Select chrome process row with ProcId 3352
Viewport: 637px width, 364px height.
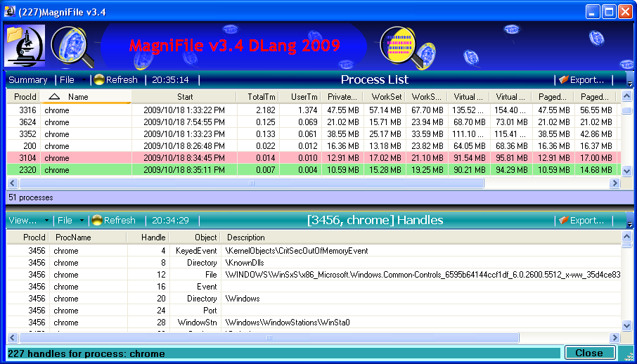pyautogui.click(x=313, y=134)
